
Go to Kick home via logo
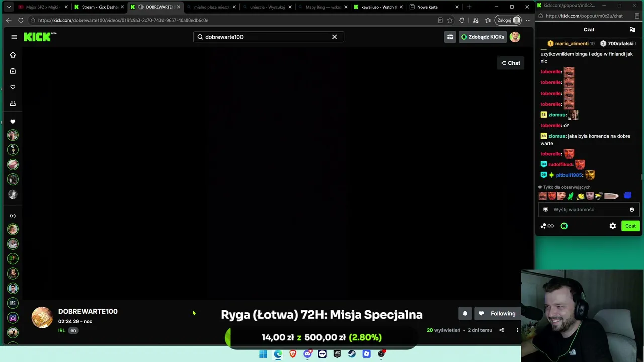click(40, 37)
